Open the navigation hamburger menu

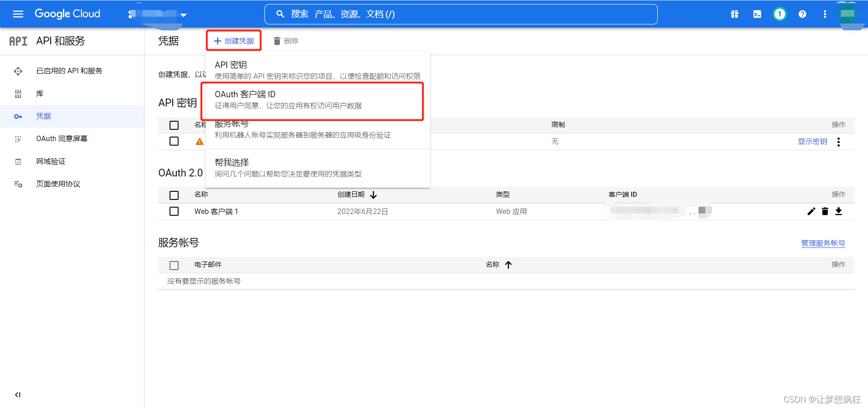18,14
